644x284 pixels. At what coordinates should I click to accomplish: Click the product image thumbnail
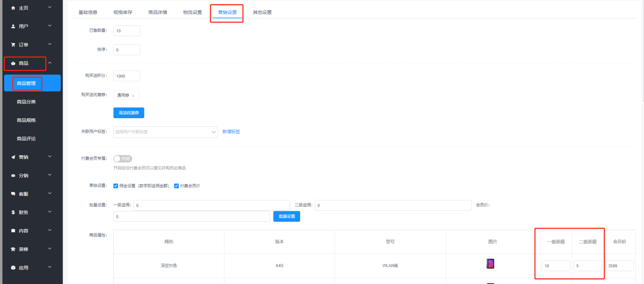tap(490, 264)
